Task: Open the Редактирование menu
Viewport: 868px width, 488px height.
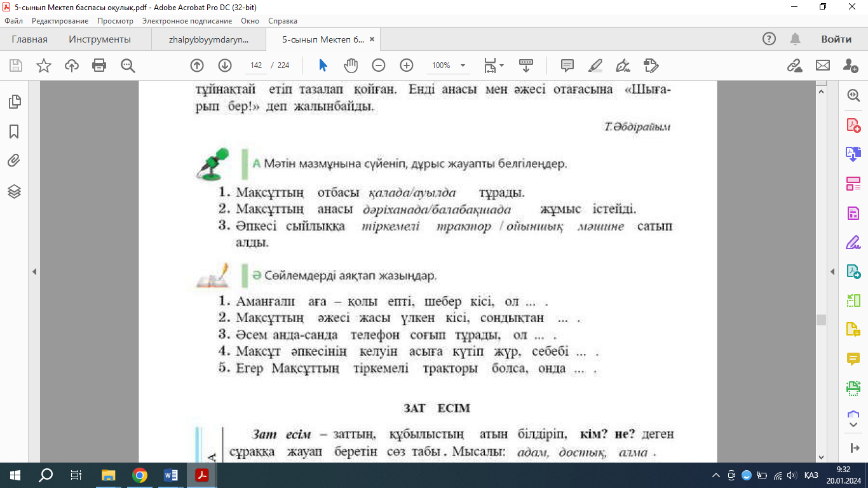Action: 60,21
